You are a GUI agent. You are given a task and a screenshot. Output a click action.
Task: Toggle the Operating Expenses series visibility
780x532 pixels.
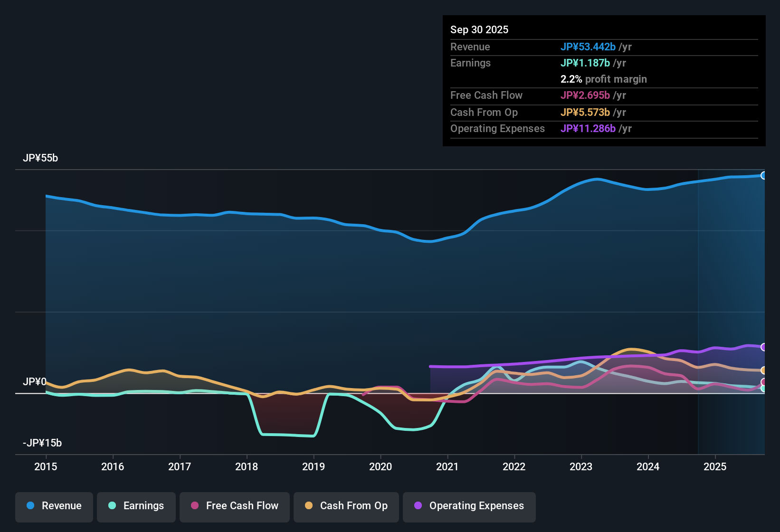coord(469,506)
